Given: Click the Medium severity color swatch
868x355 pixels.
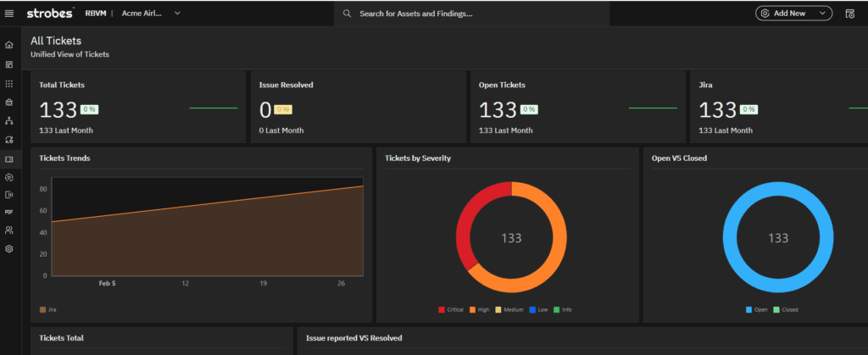Looking at the screenshot, I should click(498, 310).
